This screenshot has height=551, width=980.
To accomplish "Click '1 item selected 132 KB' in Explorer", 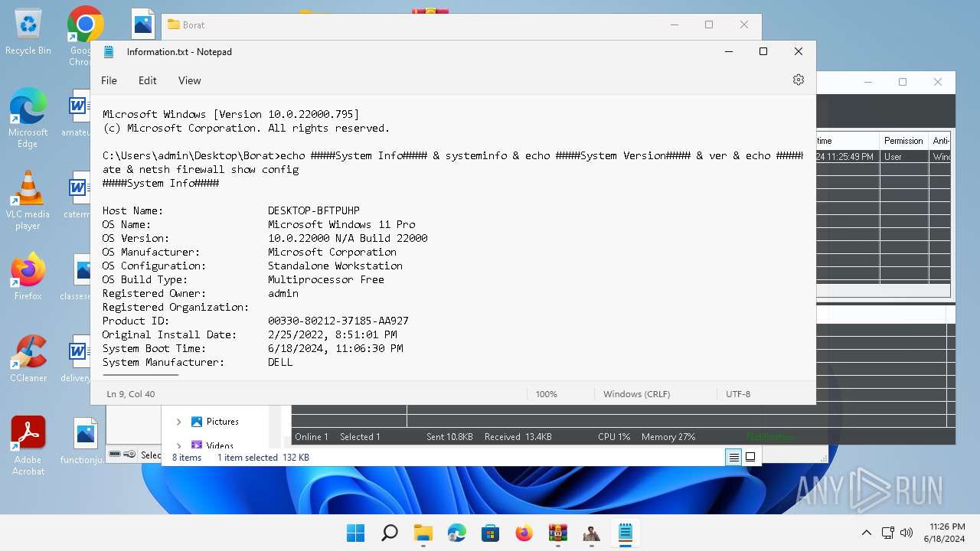I will 263,458.
